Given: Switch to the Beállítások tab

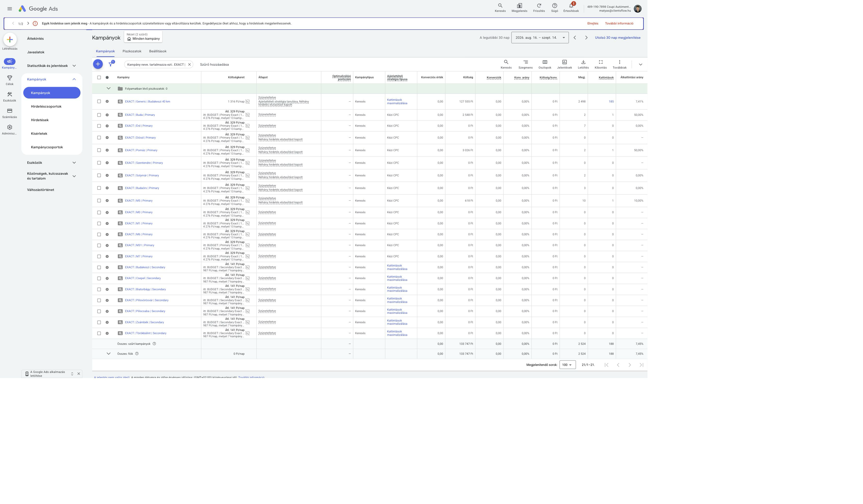Looking at the screenshot, I should pos(158,51).
